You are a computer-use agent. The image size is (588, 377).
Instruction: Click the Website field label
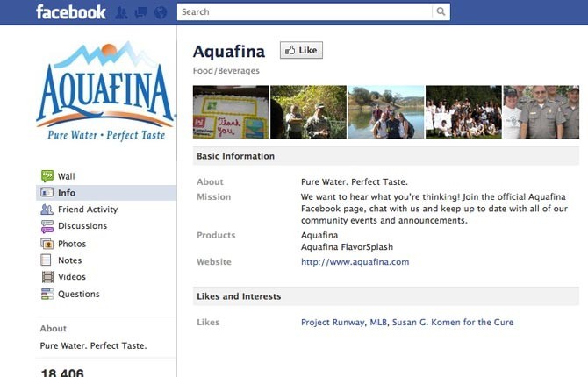coord(214,262)
